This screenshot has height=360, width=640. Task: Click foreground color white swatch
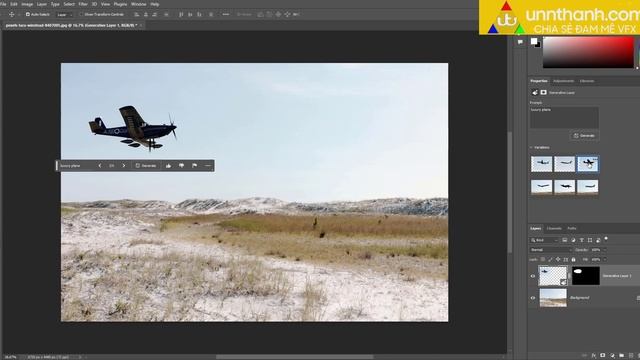[533, 41]
